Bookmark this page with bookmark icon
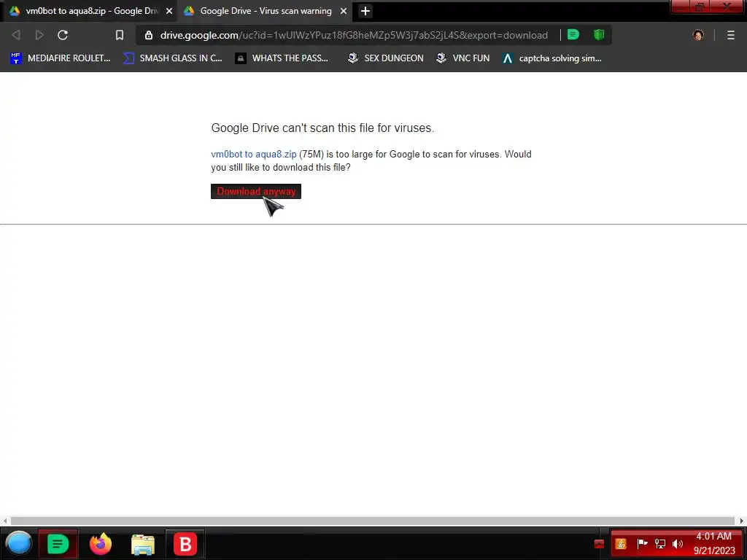The width and height of the screenshot is (747, 560). click(x=120, y=35)
